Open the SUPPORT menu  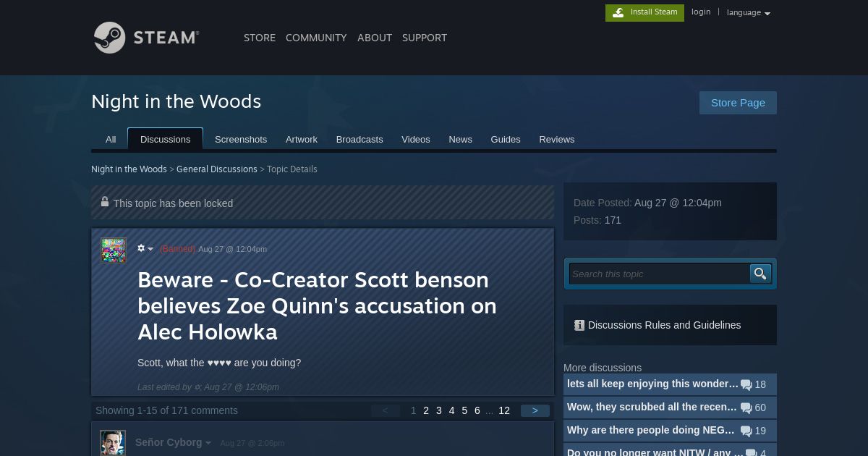click(x=425, y=38)
